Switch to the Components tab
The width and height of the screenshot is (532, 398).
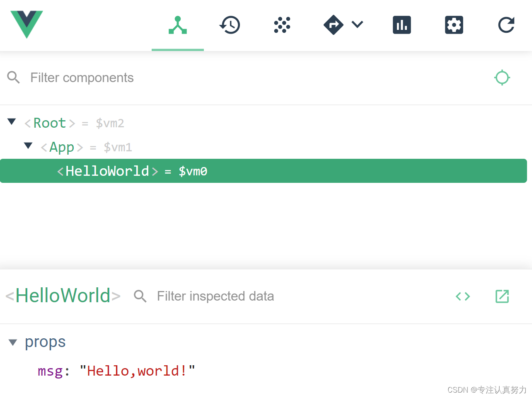(x=178, y=25)
